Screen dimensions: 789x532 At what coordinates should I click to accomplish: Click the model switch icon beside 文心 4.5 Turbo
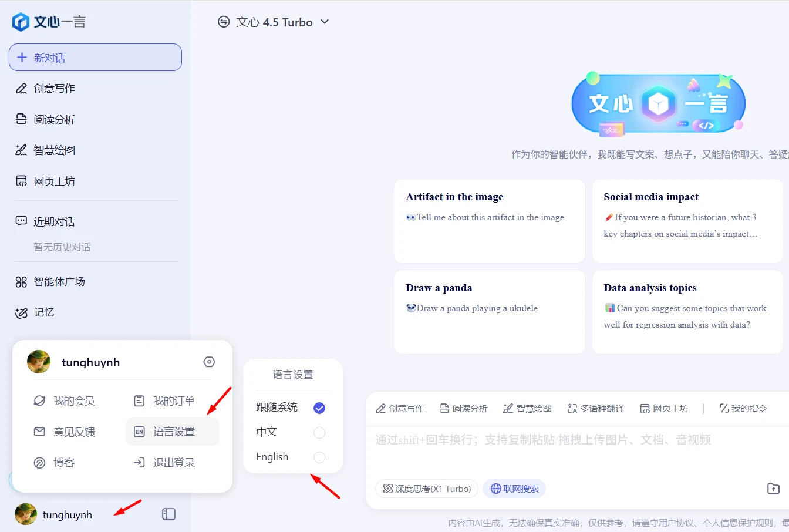(x=224, y=22)
